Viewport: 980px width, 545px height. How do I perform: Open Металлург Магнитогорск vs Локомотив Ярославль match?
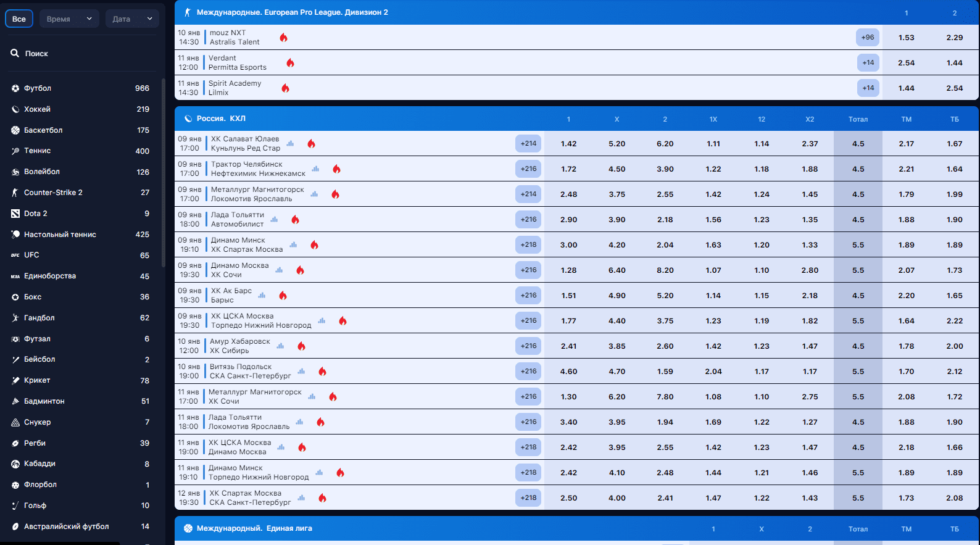tap(257, 194)
